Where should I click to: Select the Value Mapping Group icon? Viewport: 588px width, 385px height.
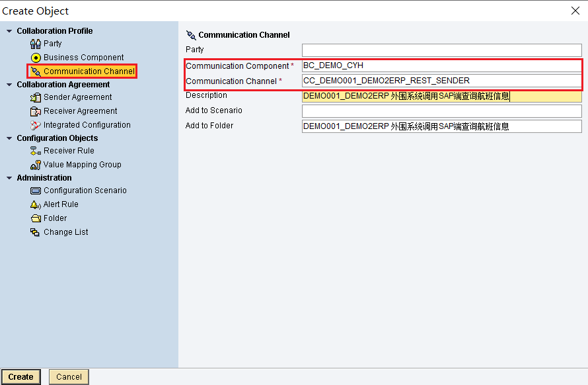coord(36,165)
